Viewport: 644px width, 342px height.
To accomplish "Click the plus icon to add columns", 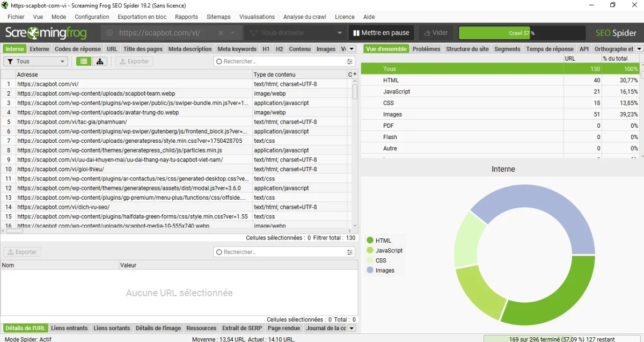I will click(354, 74).
